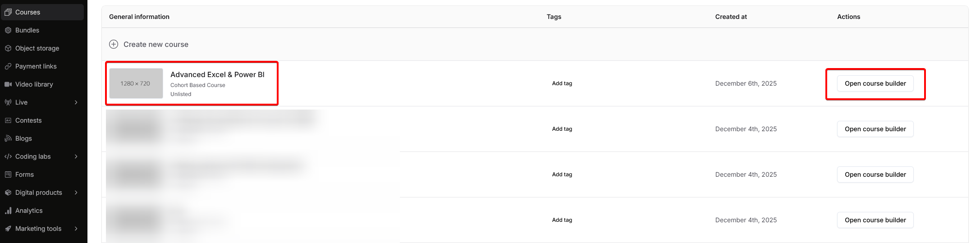Image resolution: width=980 pixels, height=243 pixels.
Task: Expand the Live submenu chevron
Action: coord(76,102)
